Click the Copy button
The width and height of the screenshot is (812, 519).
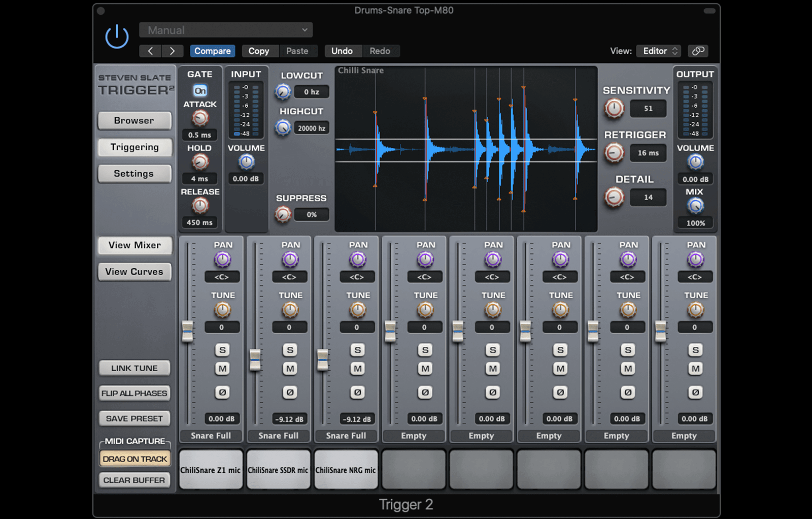259,51
